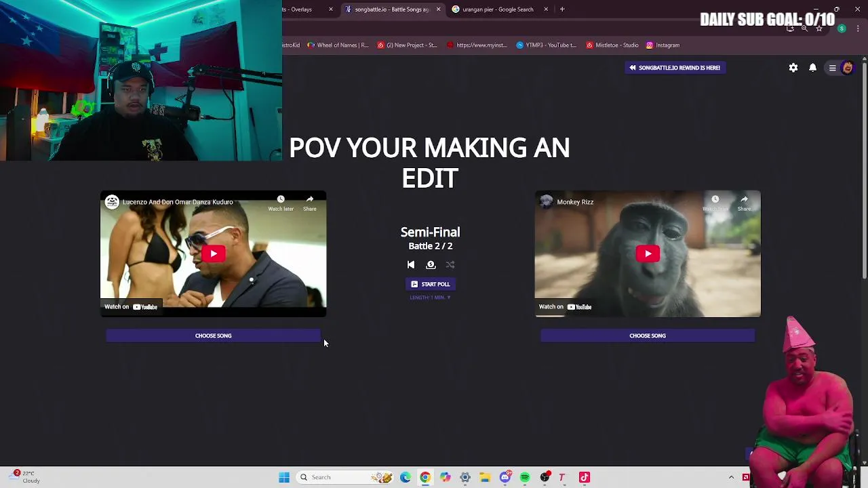Open Microsoft Edge from taskbar
Screen dimensions: 868x488
(406, 477)
